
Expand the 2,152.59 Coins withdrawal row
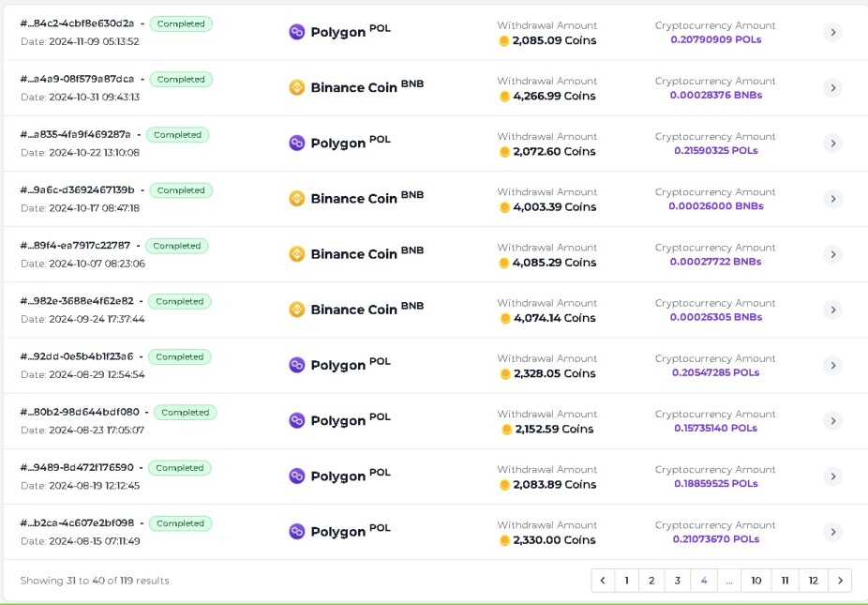pos(832,420)
